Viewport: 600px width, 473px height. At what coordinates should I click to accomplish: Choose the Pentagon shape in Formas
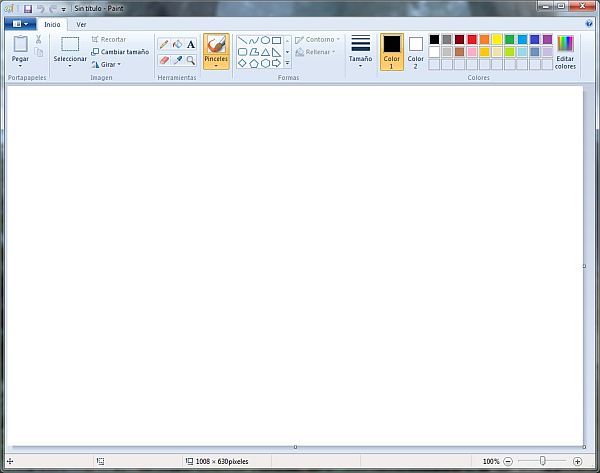coord(254,64)
